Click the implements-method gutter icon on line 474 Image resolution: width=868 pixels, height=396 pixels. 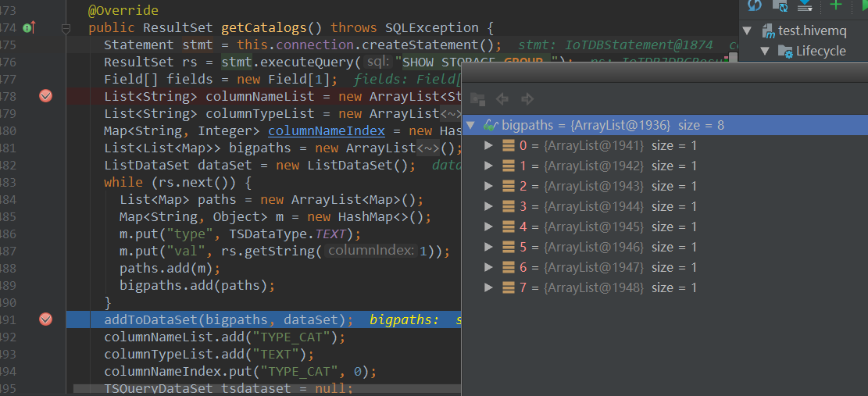point(29,27)
